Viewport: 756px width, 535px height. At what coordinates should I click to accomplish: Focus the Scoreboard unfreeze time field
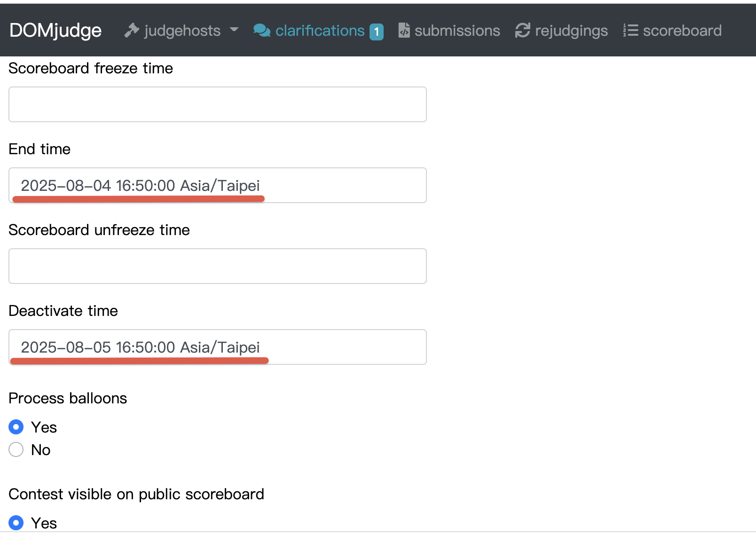[x=217, y=266]
